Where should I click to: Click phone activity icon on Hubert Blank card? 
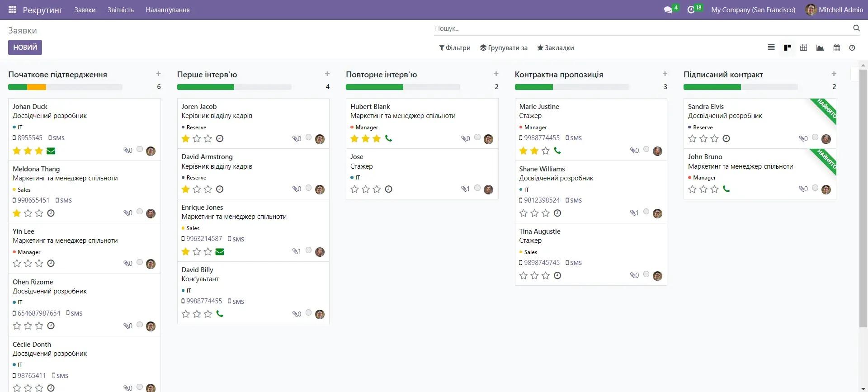pyautogui.click(x=388, y=138)
